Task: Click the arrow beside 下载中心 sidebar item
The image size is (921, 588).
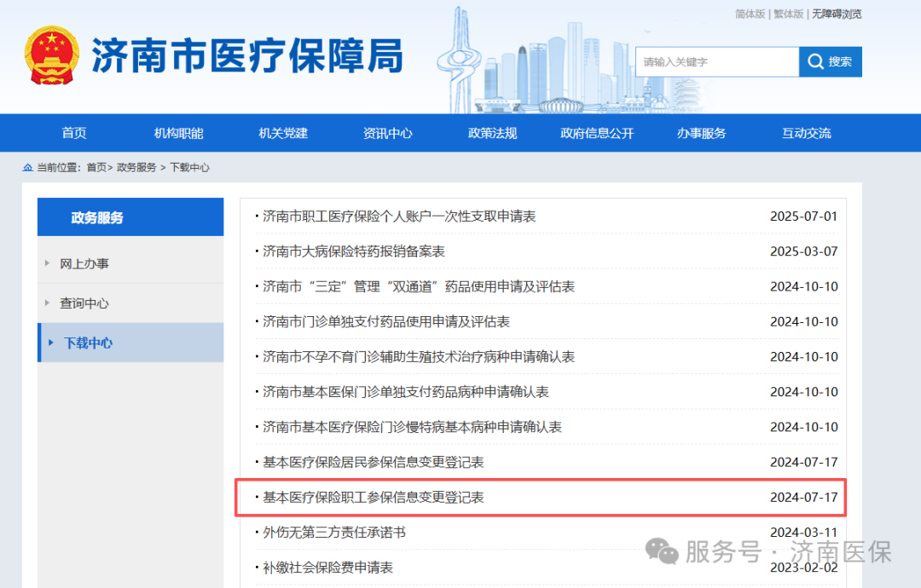Action: click(x=51, y=343)
